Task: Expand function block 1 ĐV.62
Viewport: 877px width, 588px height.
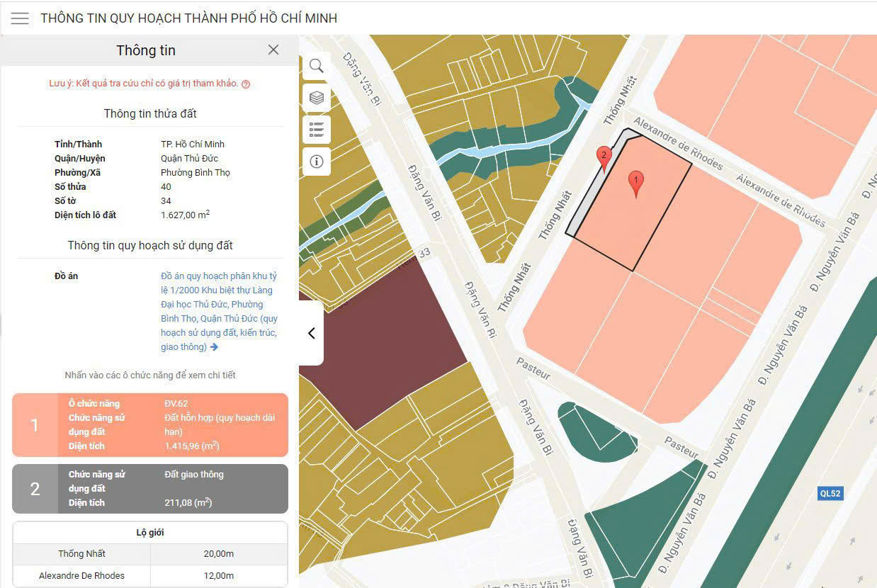Action: tap(150, 425)
